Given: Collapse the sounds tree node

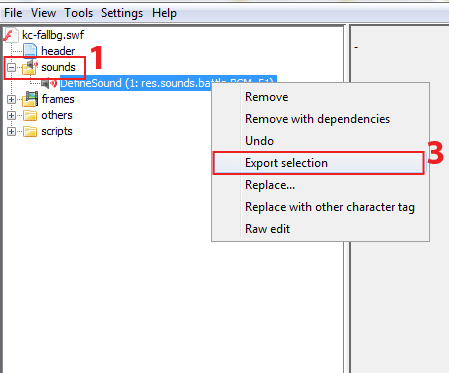Looking at the screenshot, I should [x=11, y=68].
